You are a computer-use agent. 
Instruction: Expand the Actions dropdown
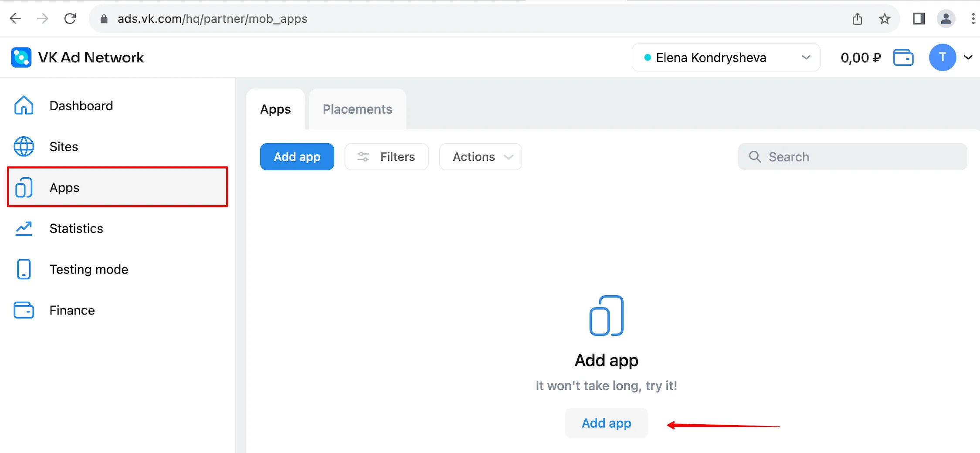pos(480,156)
